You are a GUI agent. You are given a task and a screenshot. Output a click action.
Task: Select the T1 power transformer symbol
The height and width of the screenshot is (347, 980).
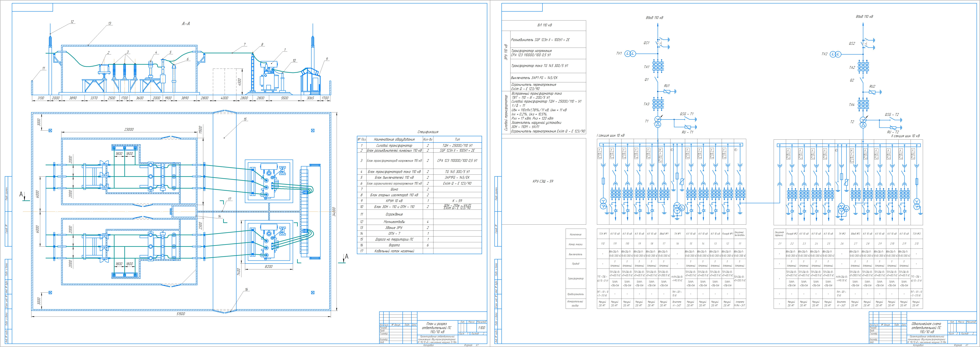tap(658, 122)
